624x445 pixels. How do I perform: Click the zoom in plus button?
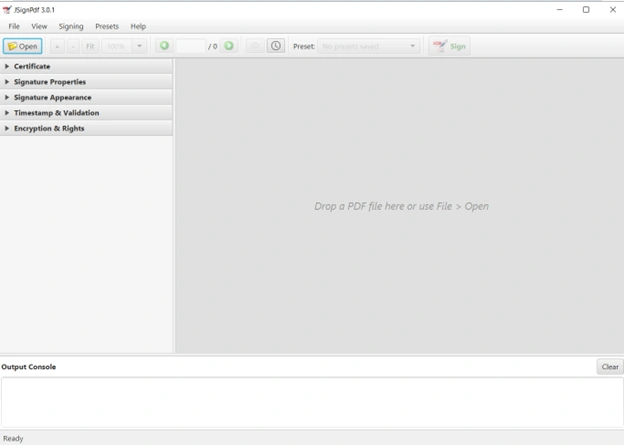pos(57,46)
